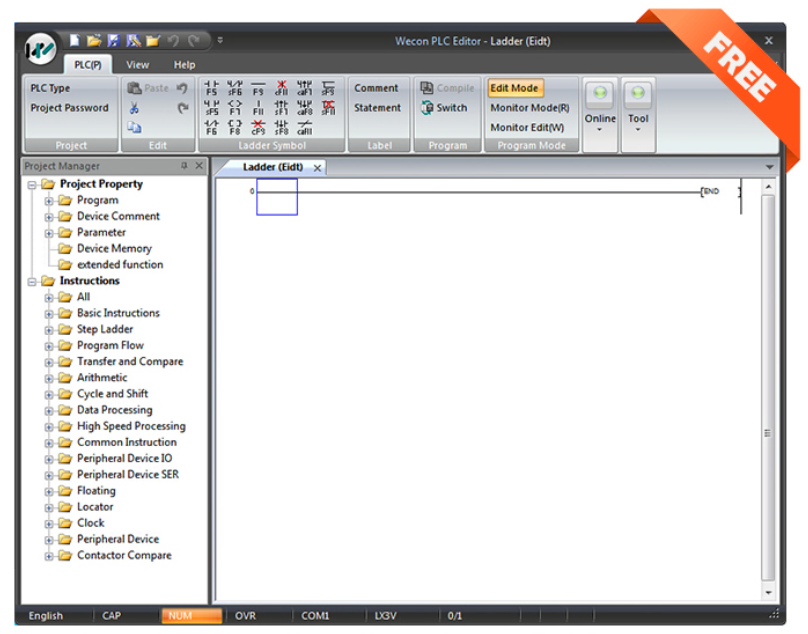The width and height of the screenshot is (808, 634).
Task: Click the red X cF11 delete symbol in top row
Action: click(281, 88)
